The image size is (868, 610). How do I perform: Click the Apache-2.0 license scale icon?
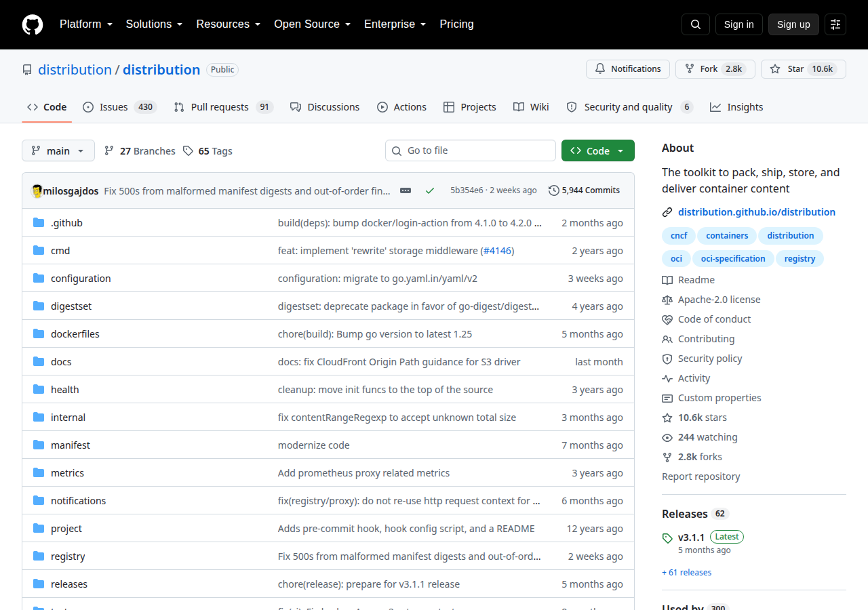[667, 300]
